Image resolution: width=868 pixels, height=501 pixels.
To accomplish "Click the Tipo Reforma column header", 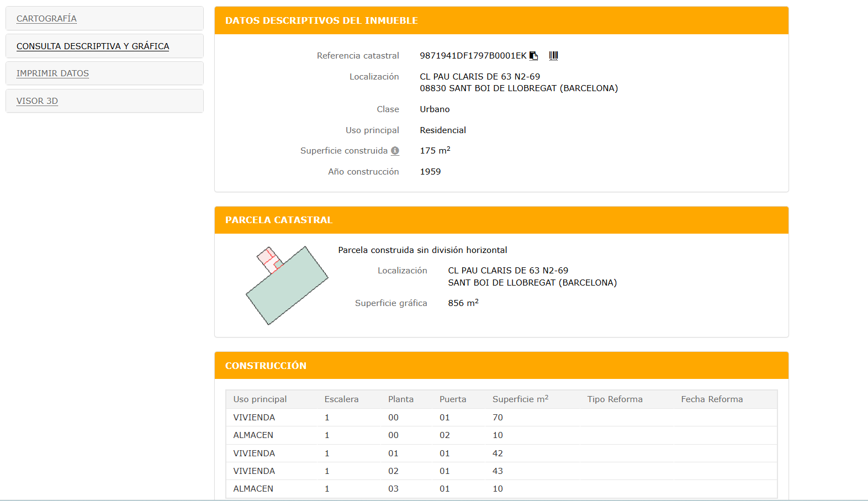I will 615,399.
